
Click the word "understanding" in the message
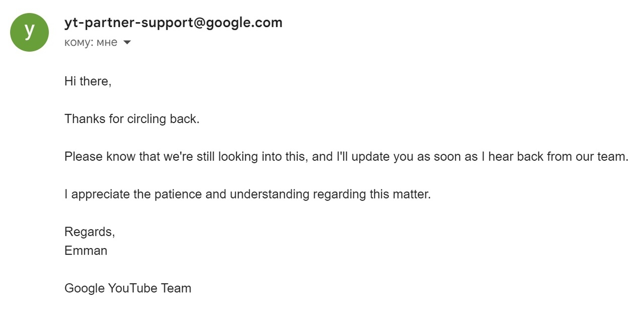[x=270, y=194]
